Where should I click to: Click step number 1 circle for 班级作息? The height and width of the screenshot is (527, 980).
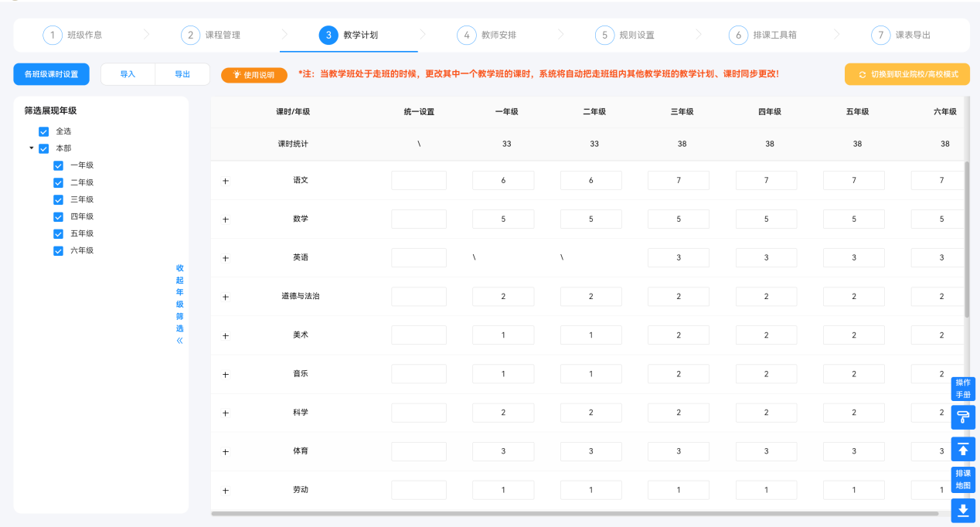coord(52,35)
